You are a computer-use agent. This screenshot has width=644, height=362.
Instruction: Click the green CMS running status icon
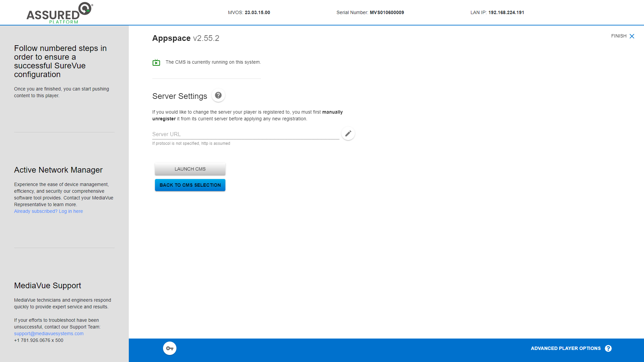point(156,62)
